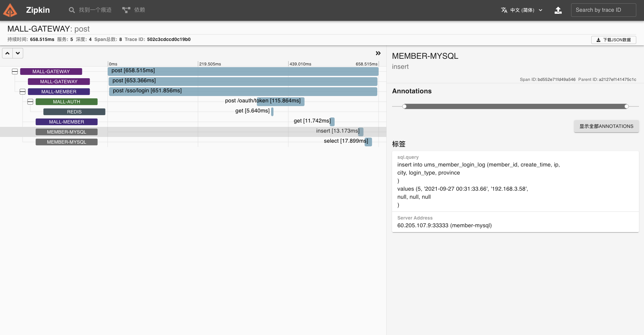This screenshot has width=644, height=335.
Task: Select the MALL-AUTH service label
Action: (67, 102)
